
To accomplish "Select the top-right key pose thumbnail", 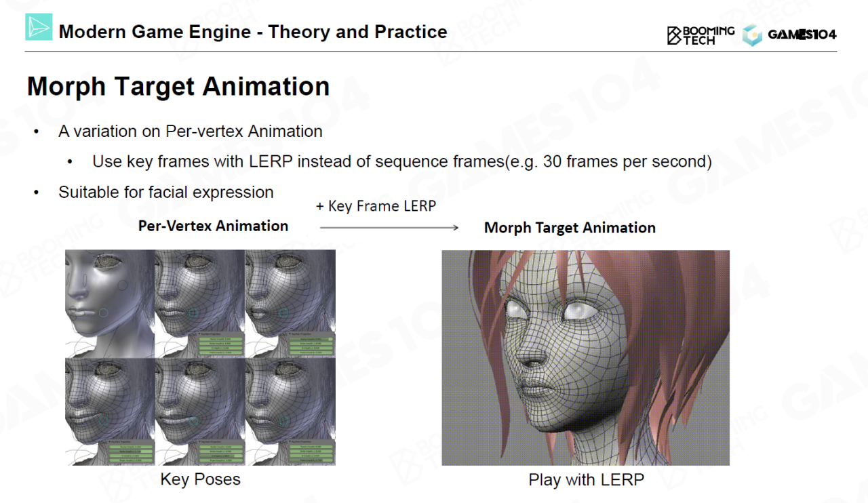I will pos(290,303).
